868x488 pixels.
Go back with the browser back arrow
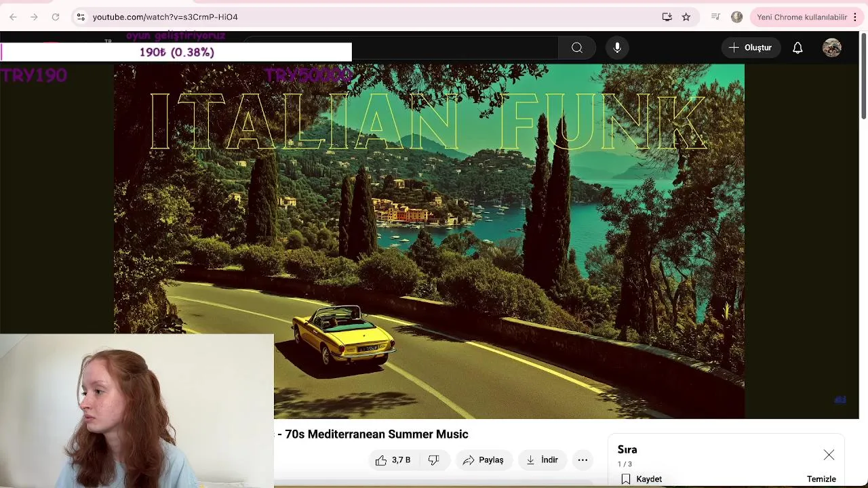(x=13, y=17)
